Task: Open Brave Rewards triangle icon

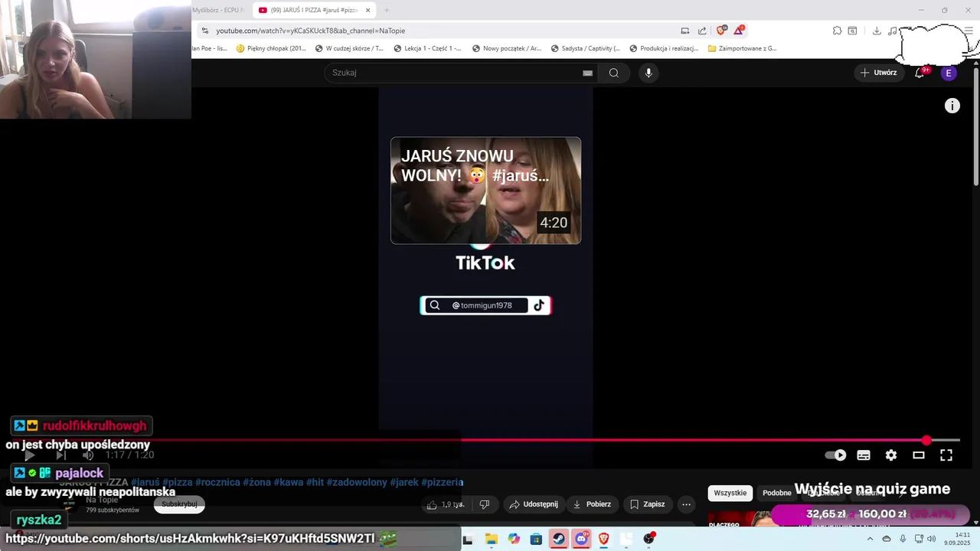Action: [x=739, y=31]
